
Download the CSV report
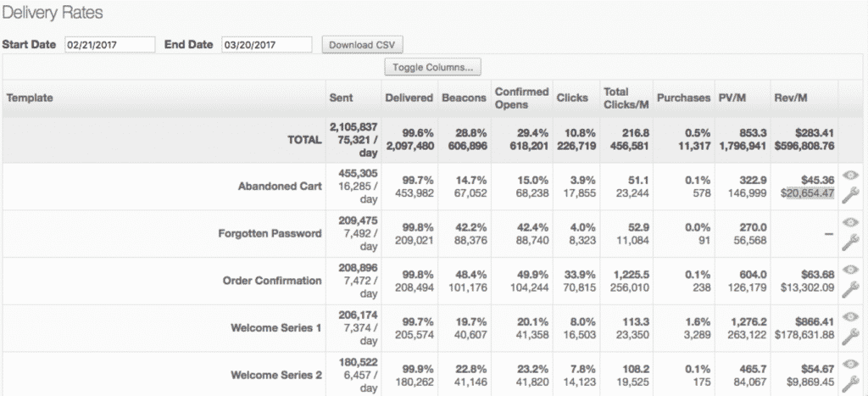coord(362,44)
